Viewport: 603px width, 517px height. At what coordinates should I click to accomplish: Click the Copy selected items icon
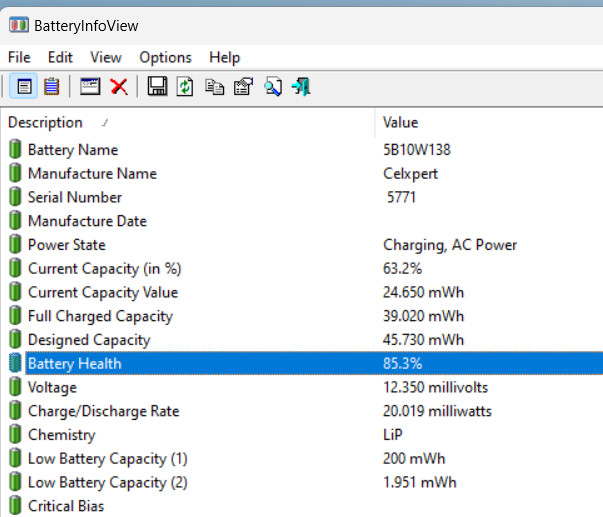[214, 87]
